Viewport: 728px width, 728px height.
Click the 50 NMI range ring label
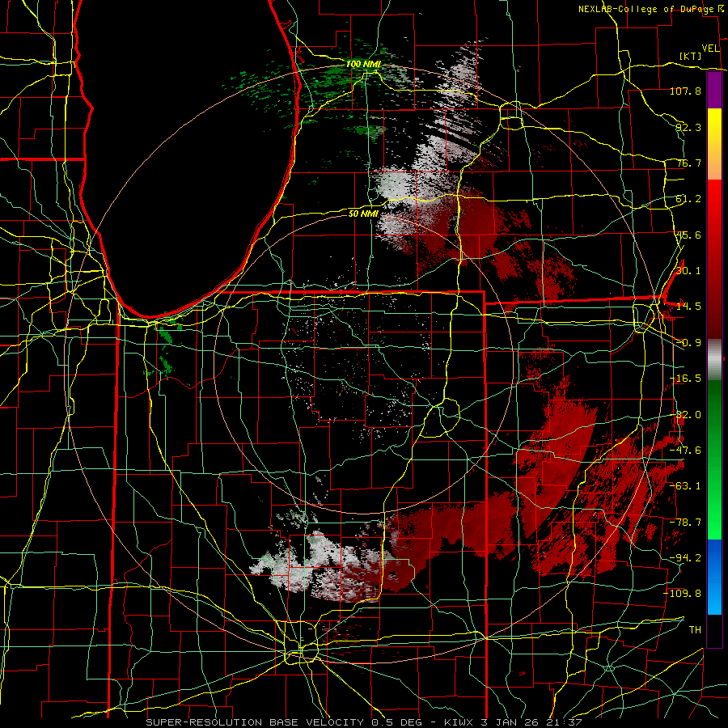[363, 214]
